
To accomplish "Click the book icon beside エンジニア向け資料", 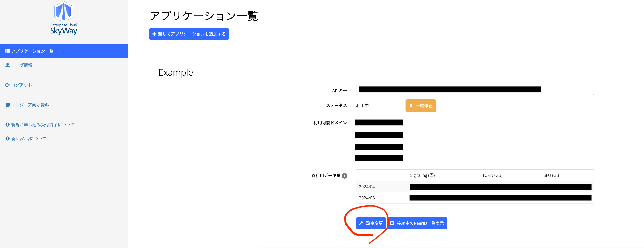I will pyautogui.click(x=8, y=105).
